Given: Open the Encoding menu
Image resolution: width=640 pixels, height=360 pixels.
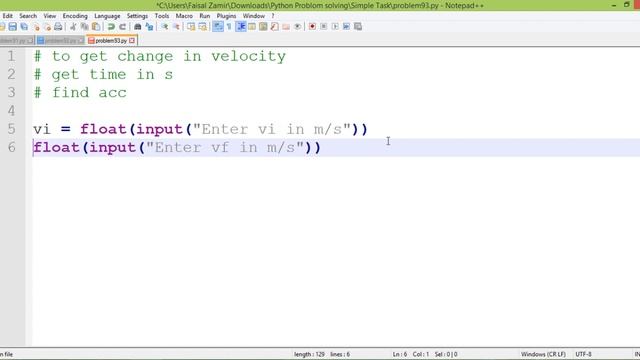Looking at the screenshot, I should coord(75,16).
